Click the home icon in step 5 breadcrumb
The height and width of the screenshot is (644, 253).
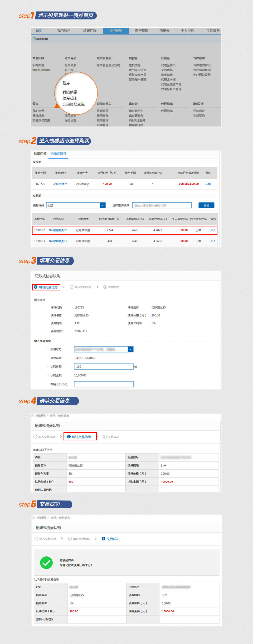34,518
